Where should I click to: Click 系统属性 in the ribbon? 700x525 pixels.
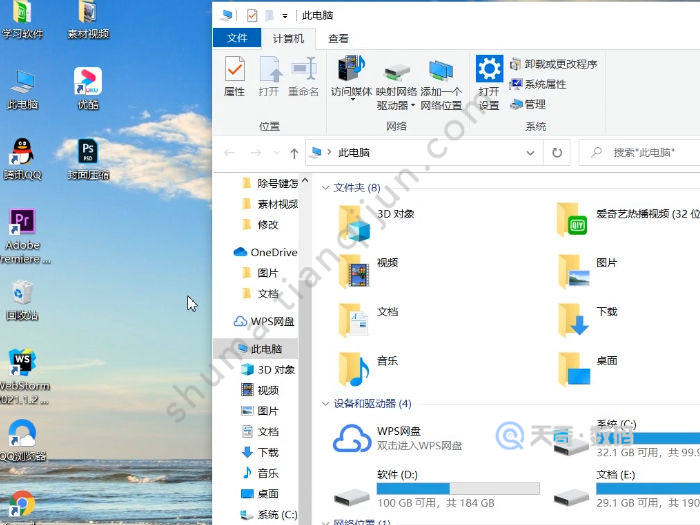pyautogui.click(x=538, y=84)
